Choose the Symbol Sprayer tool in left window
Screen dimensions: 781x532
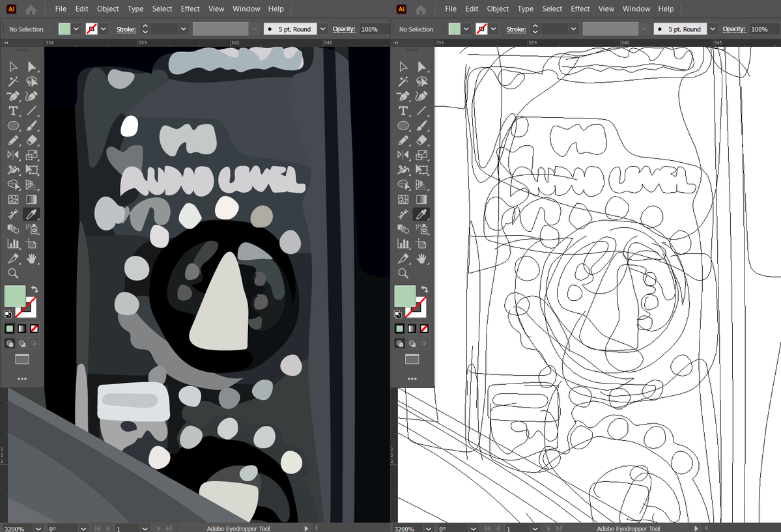[32, 229]
